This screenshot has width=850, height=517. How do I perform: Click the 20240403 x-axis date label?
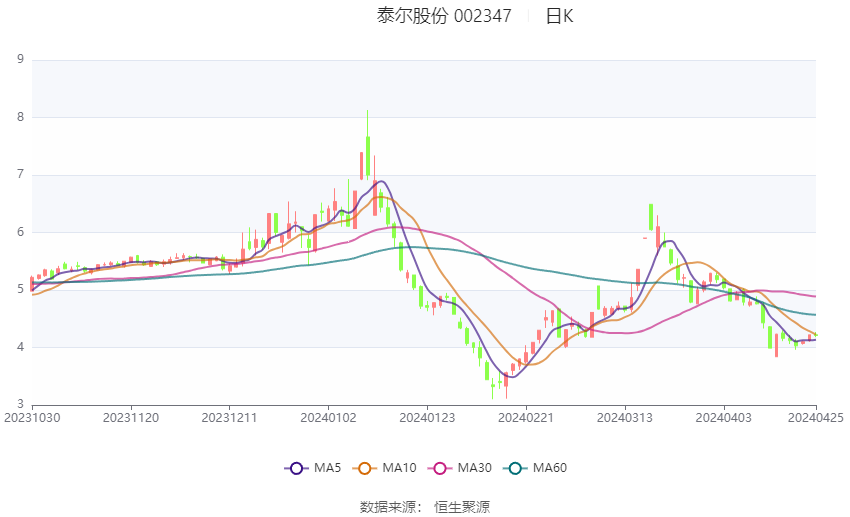(x=723, y=418)
